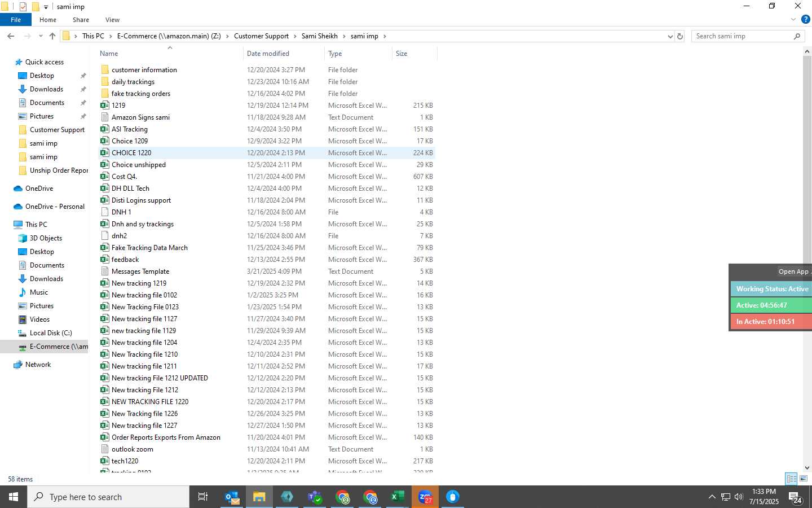812x508 pixels.
Task: Click Working Status: Active bar
Action: point(771,289)
